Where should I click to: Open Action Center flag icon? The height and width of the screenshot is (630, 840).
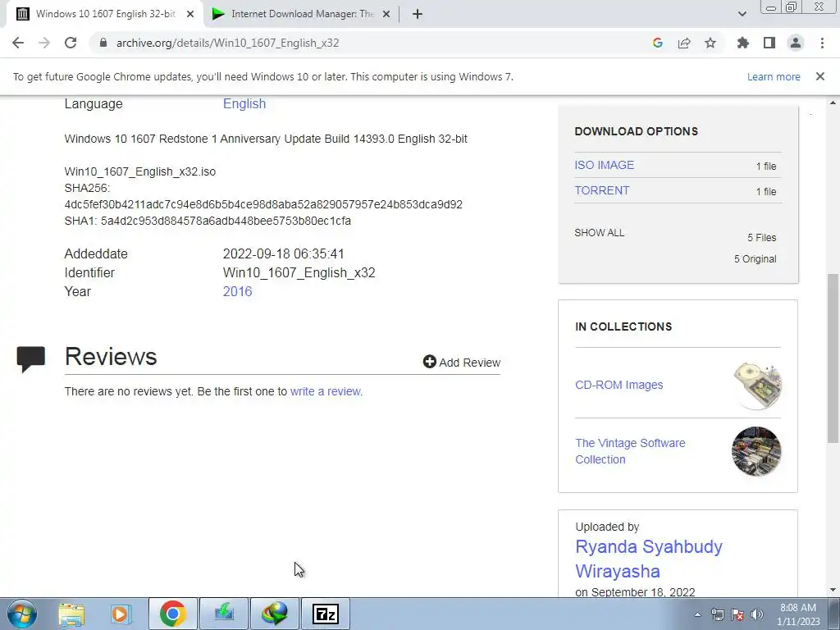pyautogui.click(x=737, y=614)
